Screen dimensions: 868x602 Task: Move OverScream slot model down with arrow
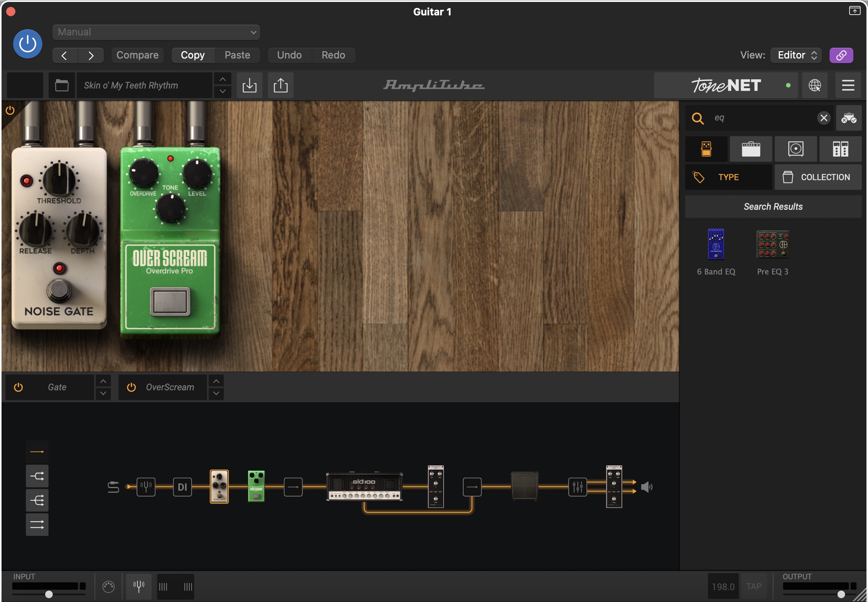coord(216,393)
